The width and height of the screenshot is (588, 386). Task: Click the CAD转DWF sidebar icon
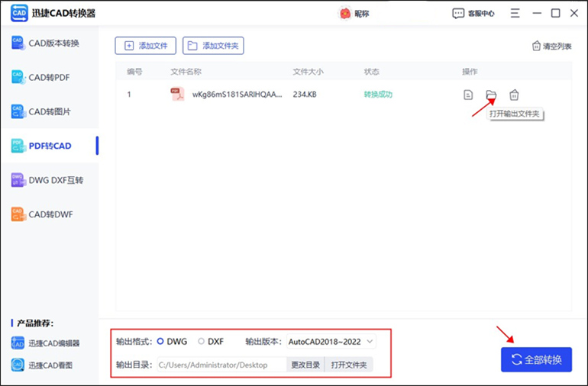18,214
